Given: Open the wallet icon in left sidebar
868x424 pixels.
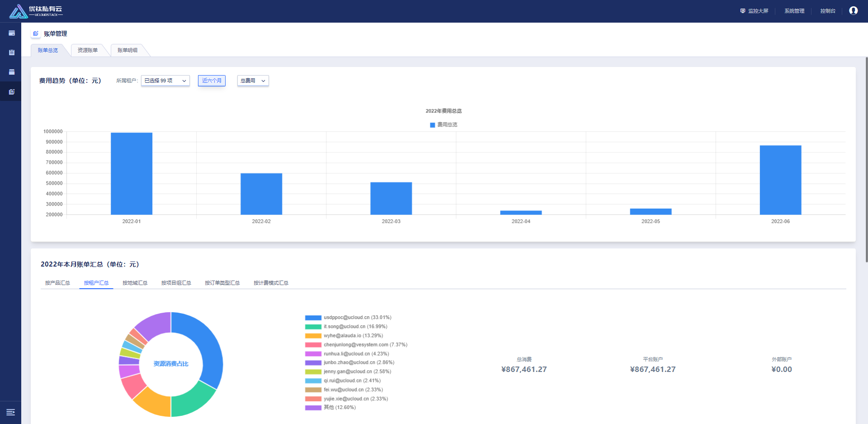Looking at the screenshot, I should (x=12, y=33).
